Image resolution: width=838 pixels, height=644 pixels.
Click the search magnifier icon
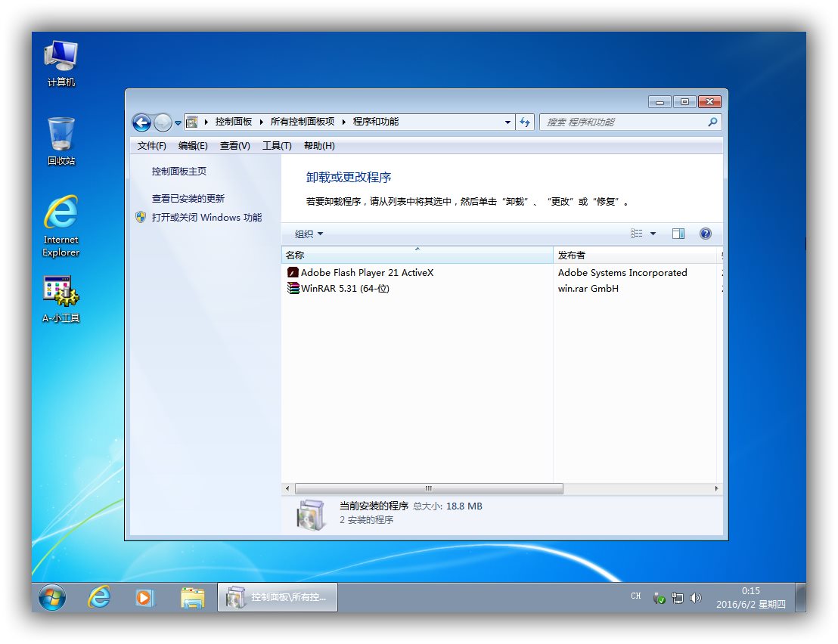click(712, 122)
